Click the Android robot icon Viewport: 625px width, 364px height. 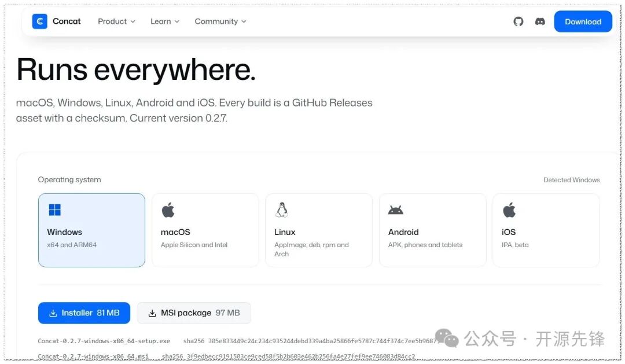pos(395,209)
